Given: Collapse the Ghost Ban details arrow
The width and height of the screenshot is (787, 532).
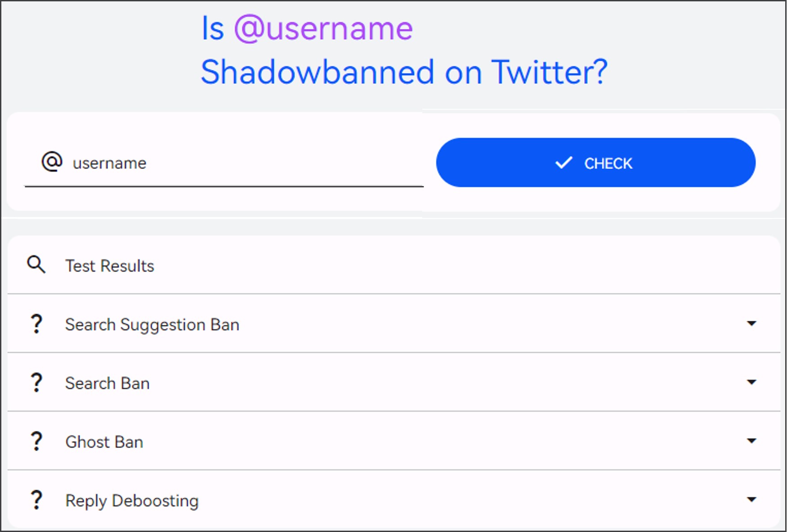Looking at the screenshot, I should 752,441.
